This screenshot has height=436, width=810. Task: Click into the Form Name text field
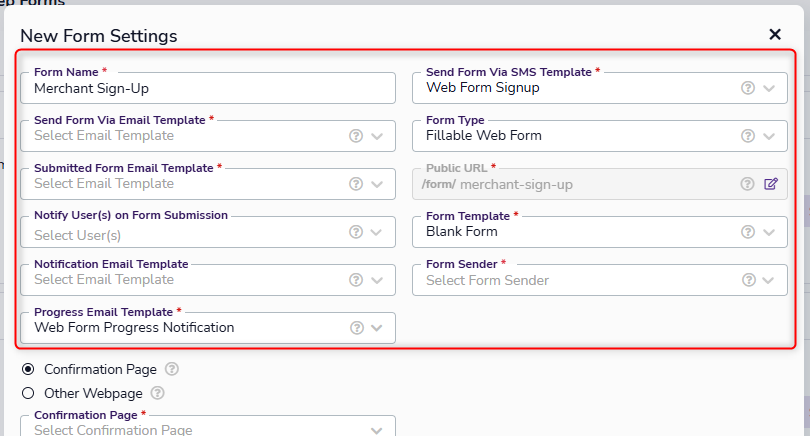click(208, 88)
